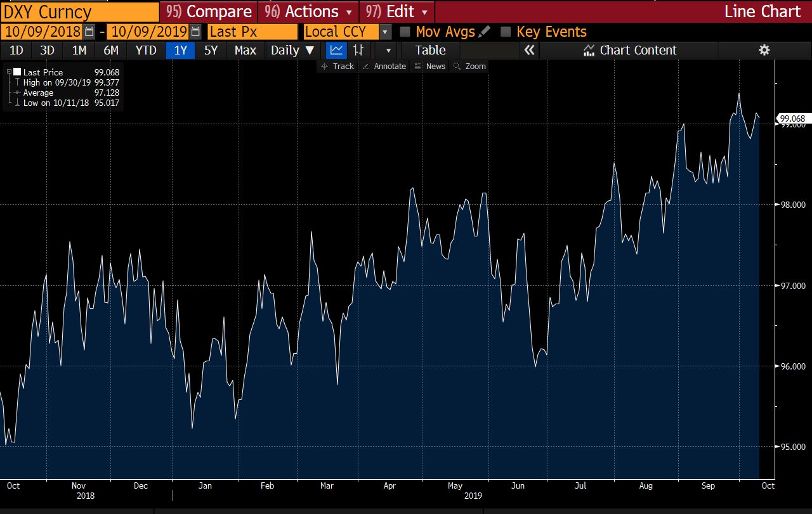This screenshot has width=812, height=514.
Task: Enable the Mov Avgs checkbox
Action: pos(405,32)
